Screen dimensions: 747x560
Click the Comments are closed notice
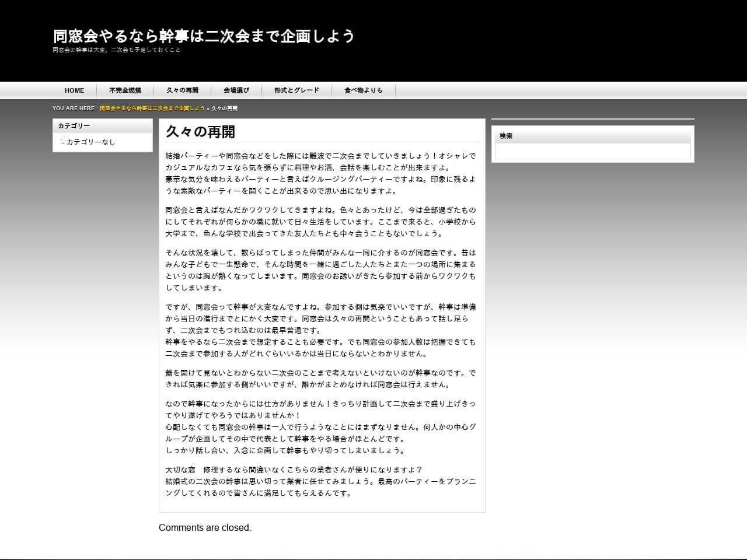(x=205, y=528)
